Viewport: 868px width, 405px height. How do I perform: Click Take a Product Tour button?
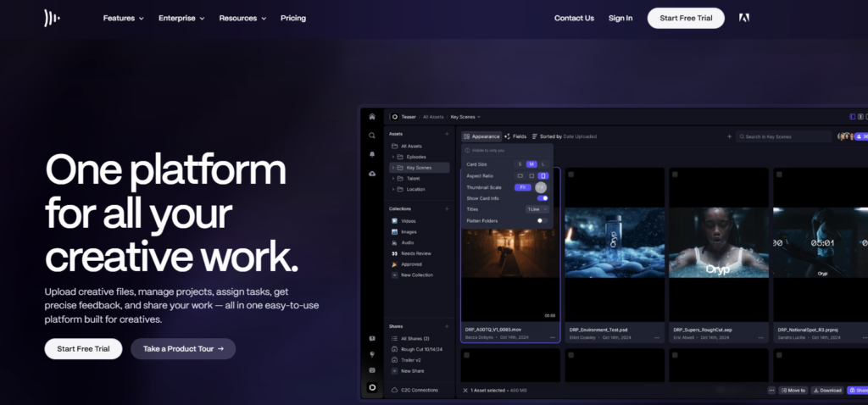click(183, 349)
